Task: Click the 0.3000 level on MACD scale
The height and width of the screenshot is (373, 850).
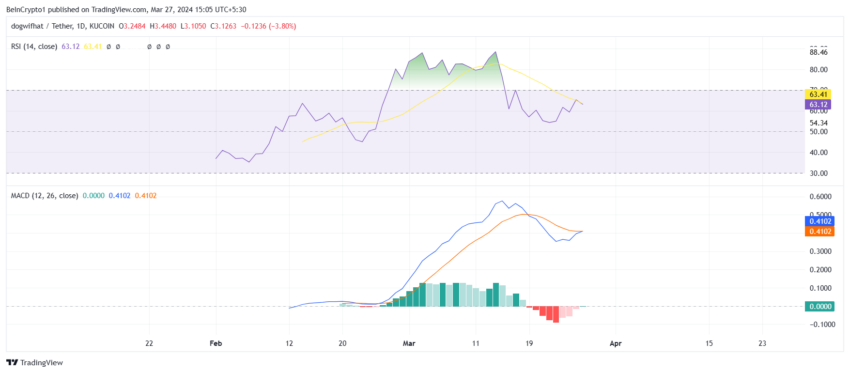Action: point(817,252)
